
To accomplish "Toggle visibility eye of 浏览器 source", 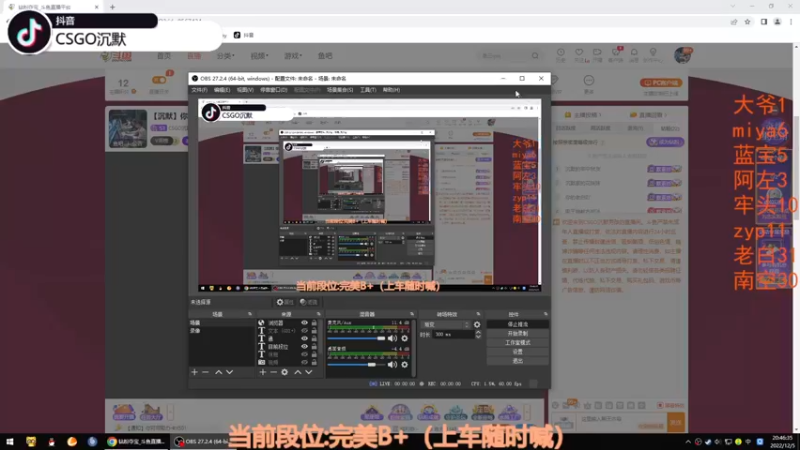I will [x=305, y=323].
